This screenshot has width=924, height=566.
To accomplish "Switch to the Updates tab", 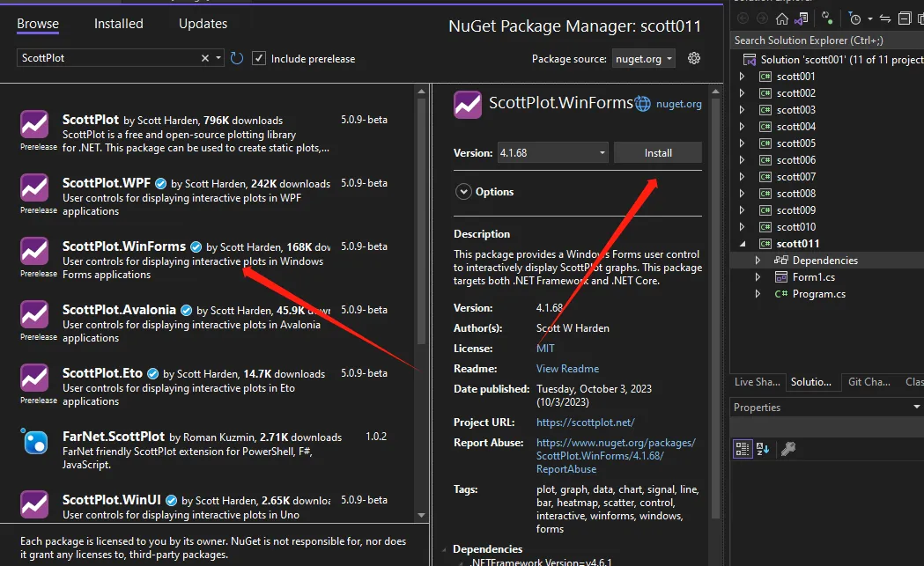I will tap(203, 24).
